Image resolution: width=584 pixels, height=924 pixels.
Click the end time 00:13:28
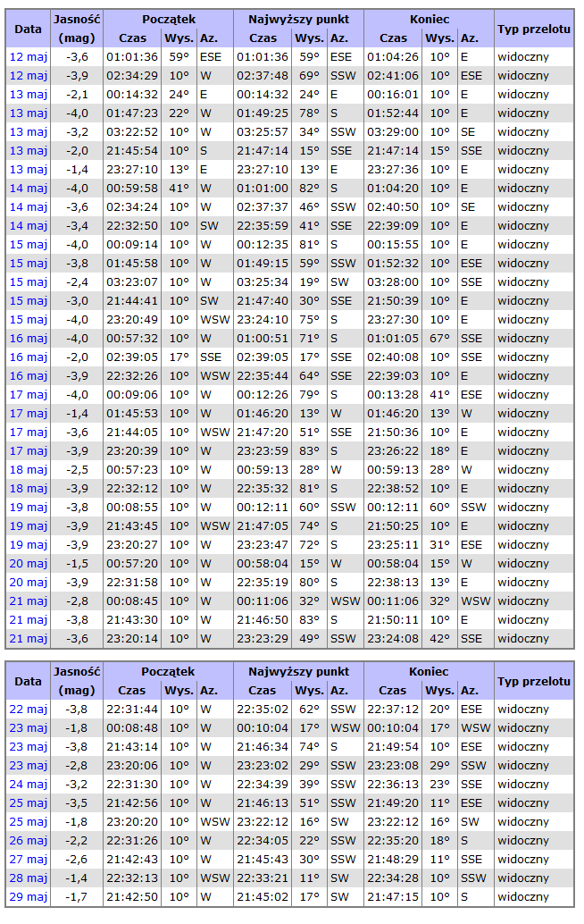coord(393,395)
